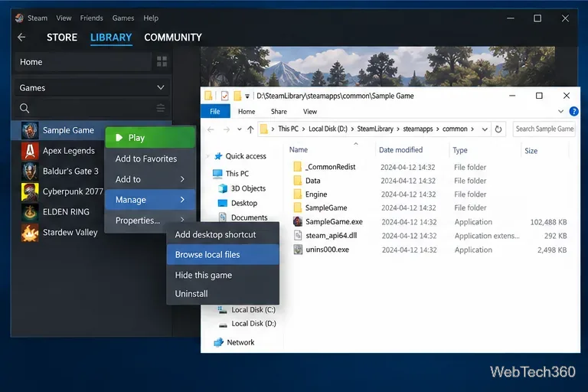Expand the Add to submenu arrow
This screenshot has width=588, height=392.
182,179
